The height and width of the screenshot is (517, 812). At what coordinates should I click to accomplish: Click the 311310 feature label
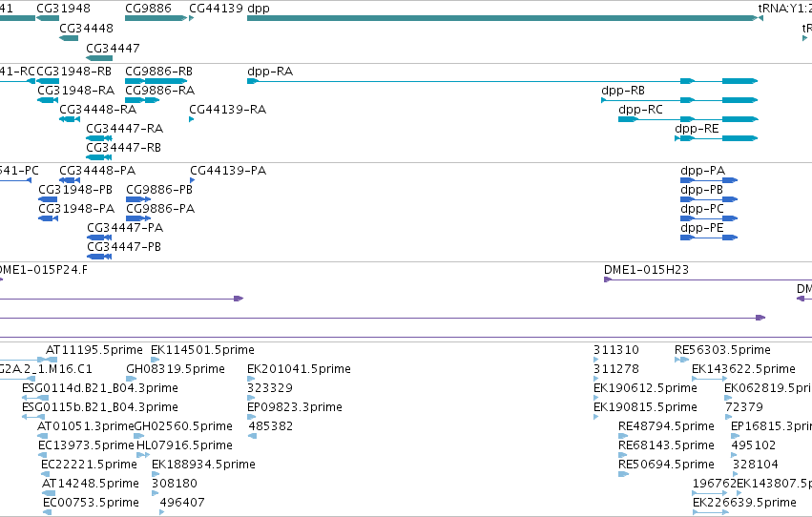coord(616,350)
